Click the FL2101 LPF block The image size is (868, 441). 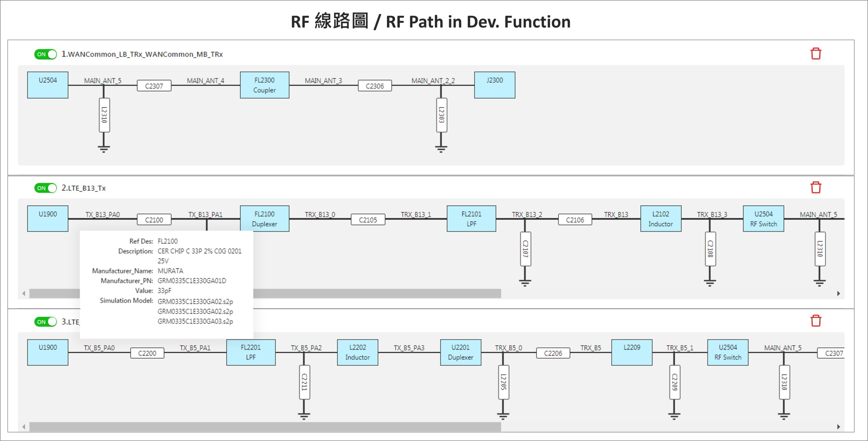click(471, 219)
